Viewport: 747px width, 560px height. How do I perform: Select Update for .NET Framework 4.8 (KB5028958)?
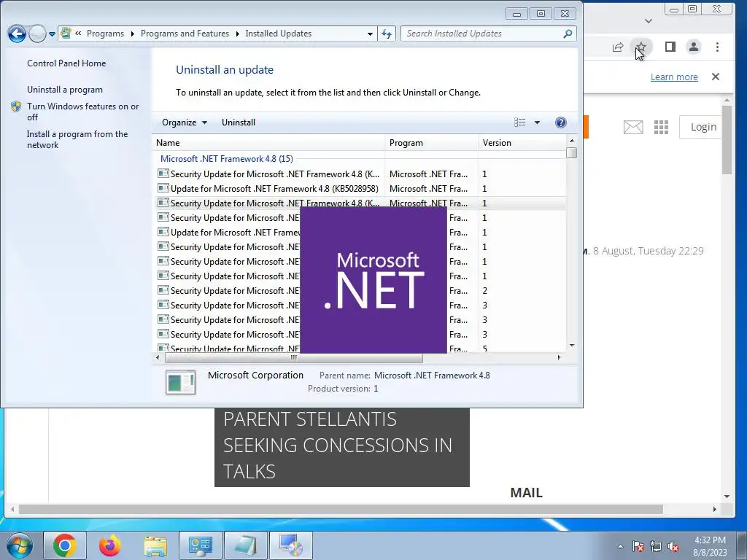360,189
